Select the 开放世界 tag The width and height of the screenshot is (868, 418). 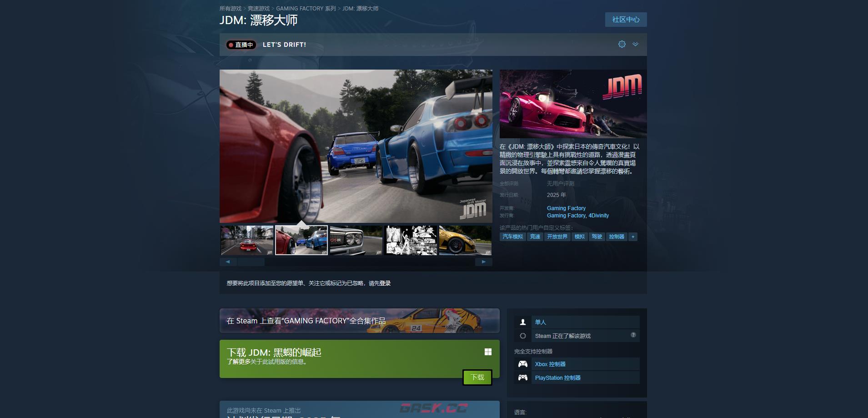tap(557, 237)
